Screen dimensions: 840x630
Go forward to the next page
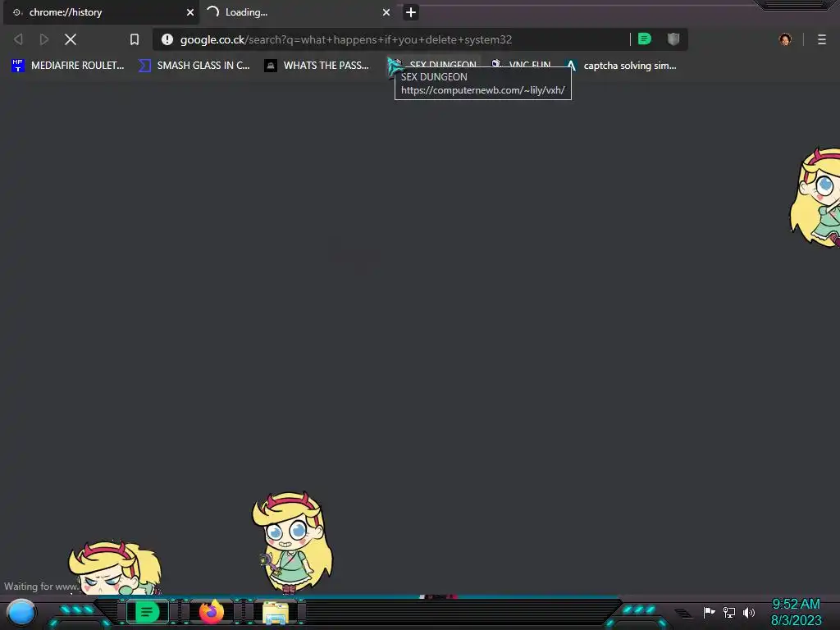(x=44, y=39)
